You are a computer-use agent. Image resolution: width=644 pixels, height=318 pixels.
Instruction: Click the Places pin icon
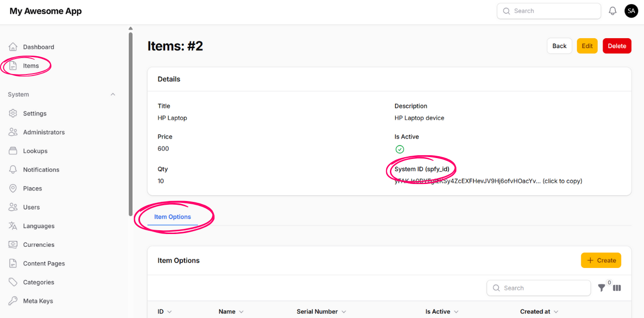point(13,188)
